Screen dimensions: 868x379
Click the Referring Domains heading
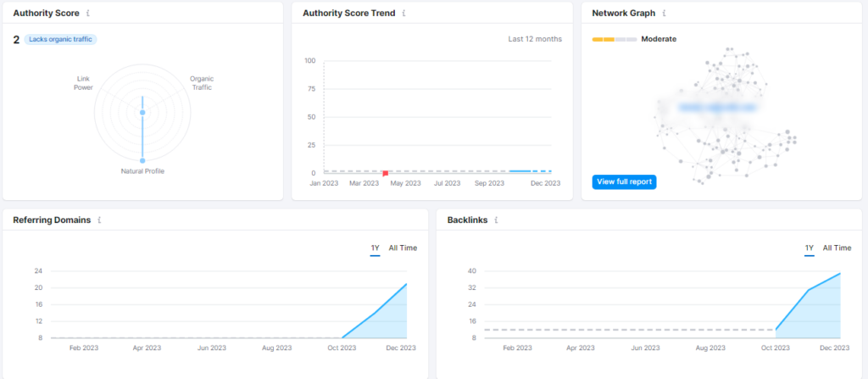pyautogui.click(x=52, y=220)
